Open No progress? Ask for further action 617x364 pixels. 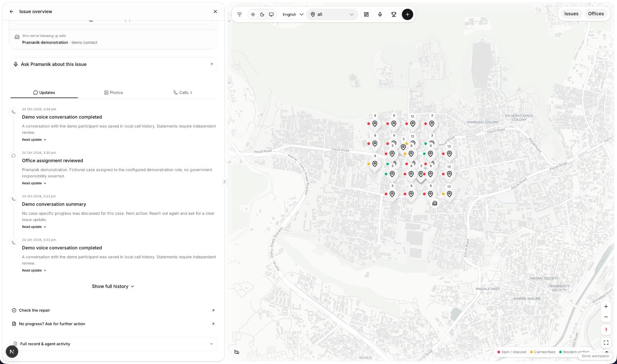(113, 324)
